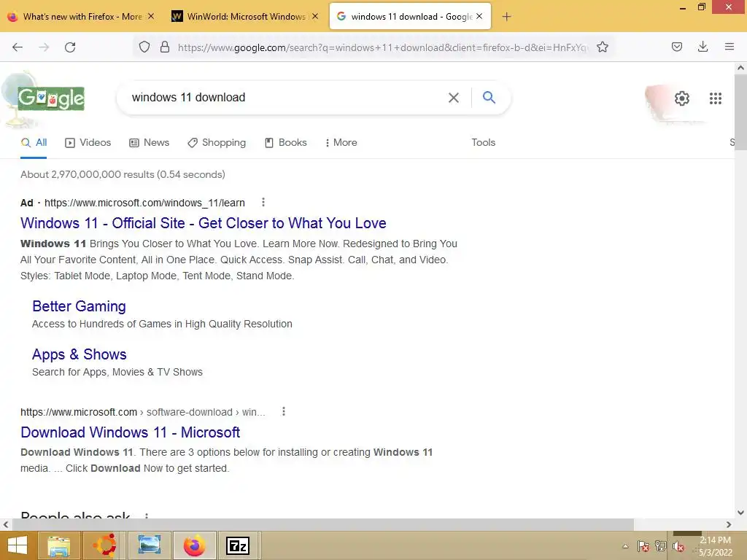Open the search Tools options

click(x=483, y=142)
